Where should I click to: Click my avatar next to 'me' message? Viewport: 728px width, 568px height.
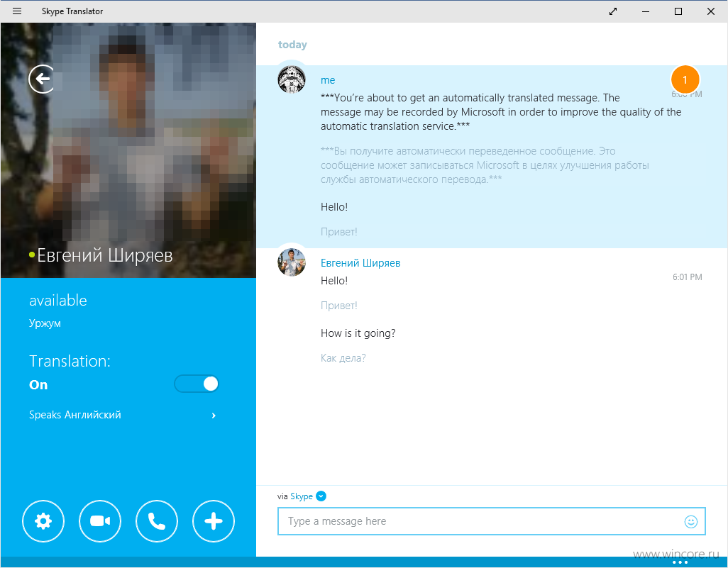click(x=292, y=79)
